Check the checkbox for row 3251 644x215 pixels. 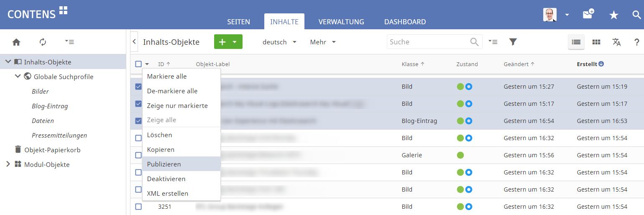pos(138,207)
